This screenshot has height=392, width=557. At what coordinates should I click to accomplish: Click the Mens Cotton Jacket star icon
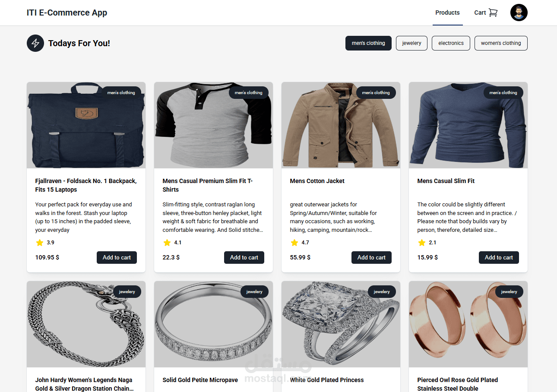[x=294, y=243]
